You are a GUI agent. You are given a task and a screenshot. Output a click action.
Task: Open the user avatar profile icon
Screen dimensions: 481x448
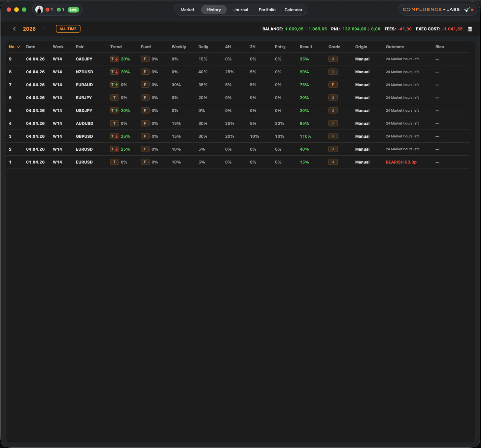click(39, 10)
